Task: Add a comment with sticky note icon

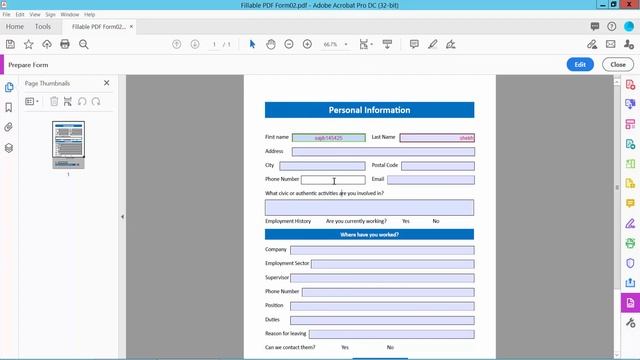Action: click(x=414, y=44)
